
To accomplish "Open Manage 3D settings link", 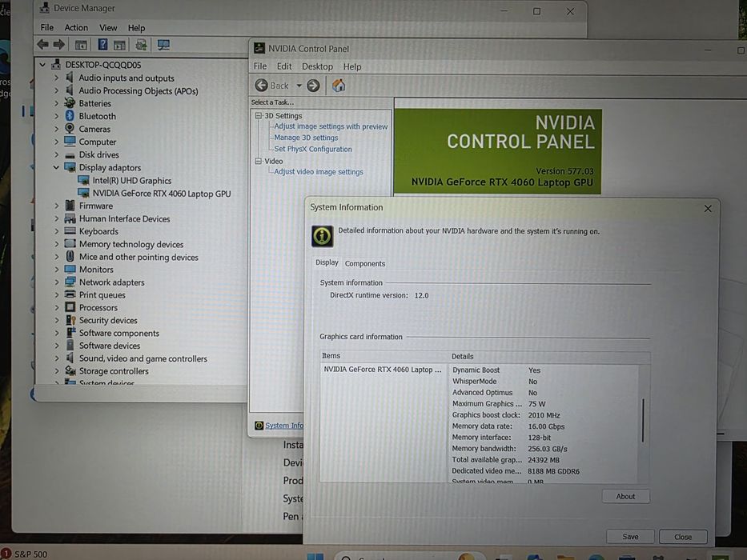I will click(306, 138).
